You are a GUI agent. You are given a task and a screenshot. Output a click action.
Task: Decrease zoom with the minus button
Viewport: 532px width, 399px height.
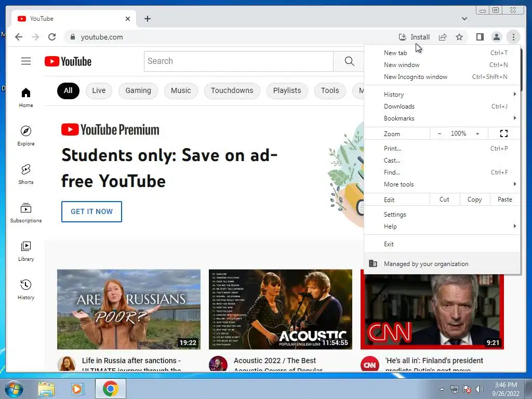pos(440,134)
